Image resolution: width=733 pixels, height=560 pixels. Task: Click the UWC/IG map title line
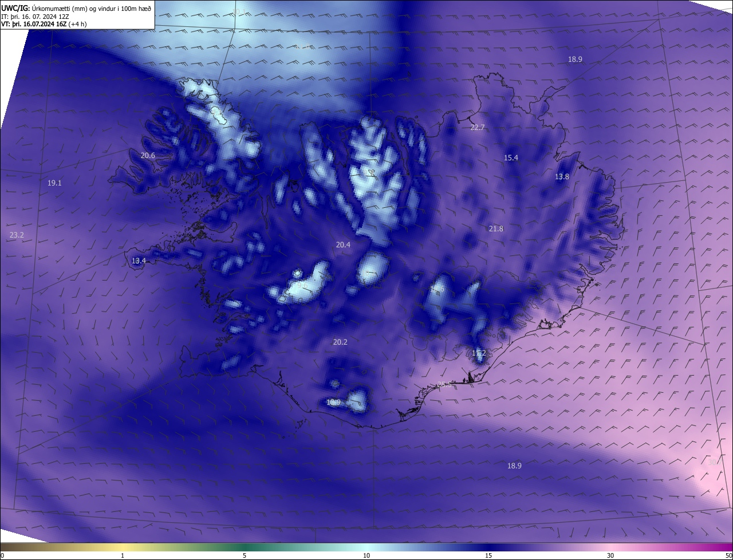coord(77,8)
